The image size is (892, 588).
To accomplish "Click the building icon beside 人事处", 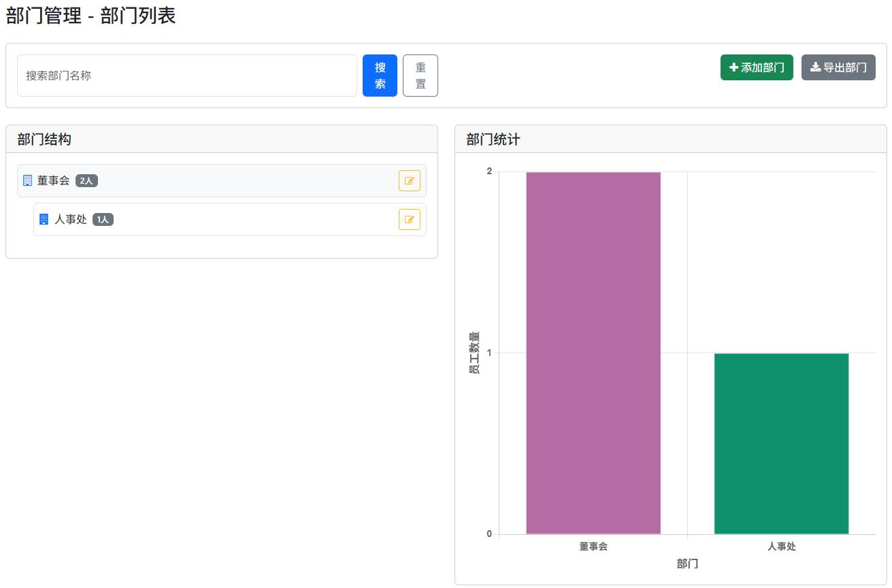I will point(44,220).
